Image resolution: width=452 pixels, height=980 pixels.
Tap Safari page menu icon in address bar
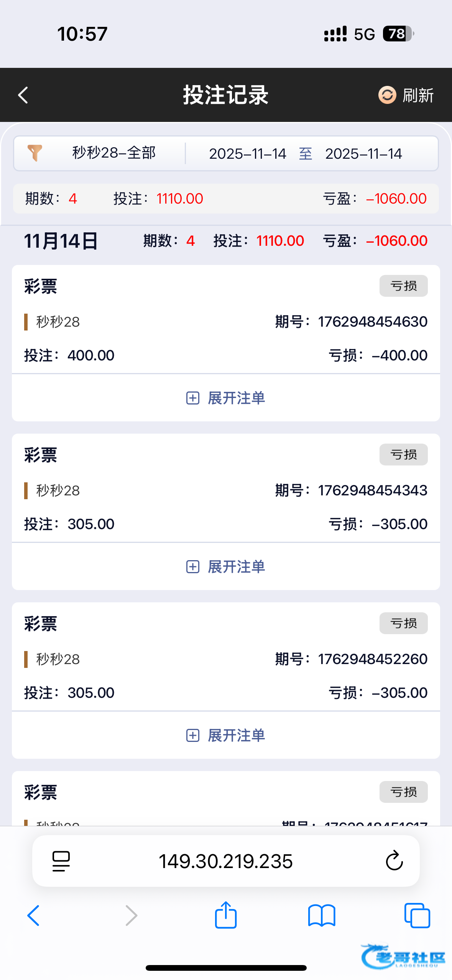point(61,861)
